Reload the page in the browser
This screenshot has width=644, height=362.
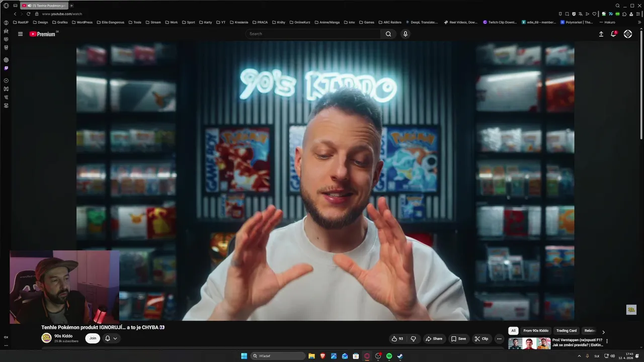[28, 14]
